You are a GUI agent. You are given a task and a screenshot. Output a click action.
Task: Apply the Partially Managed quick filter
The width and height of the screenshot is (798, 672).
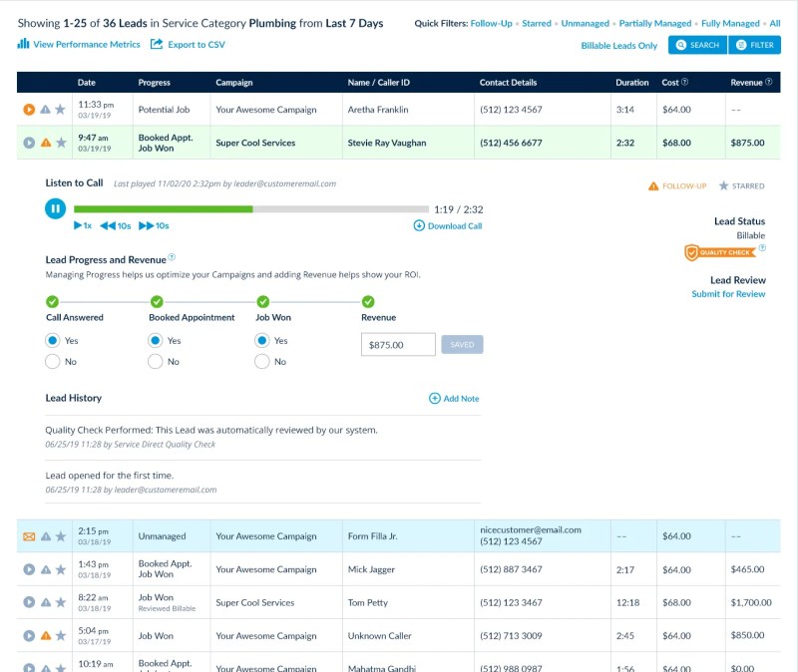(x=655, y=23)
